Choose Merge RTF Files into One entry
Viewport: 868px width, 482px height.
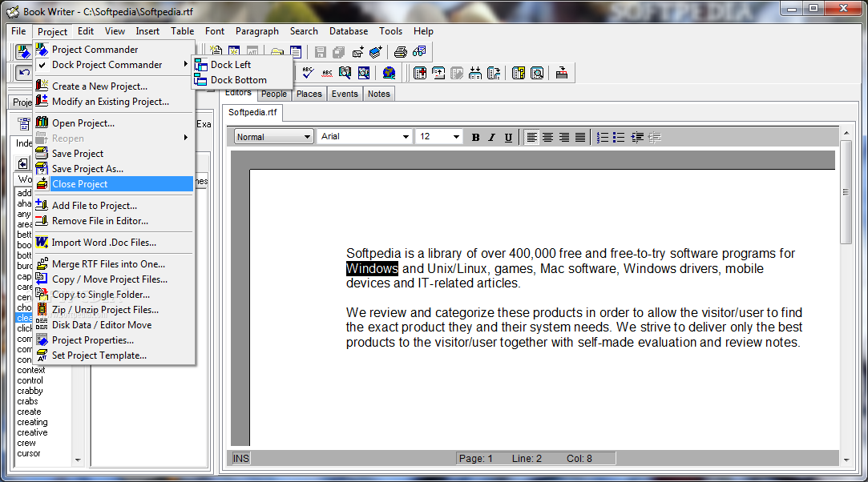tap(114, 263)
